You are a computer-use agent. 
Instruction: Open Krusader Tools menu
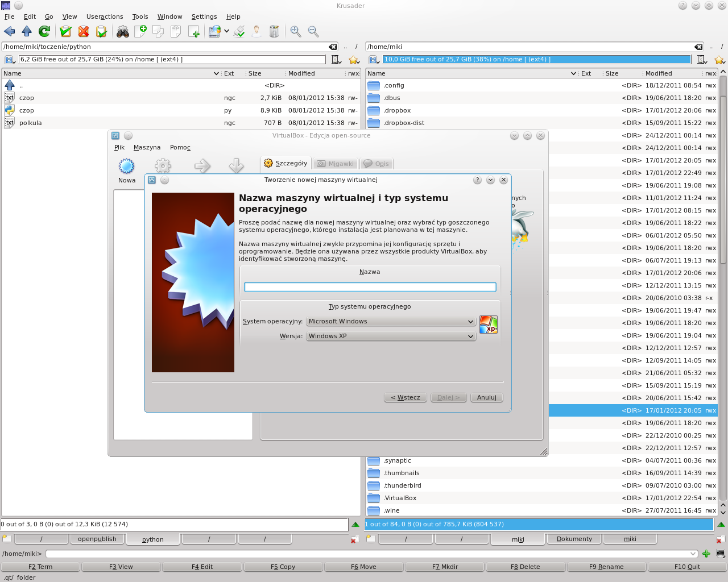140,16
